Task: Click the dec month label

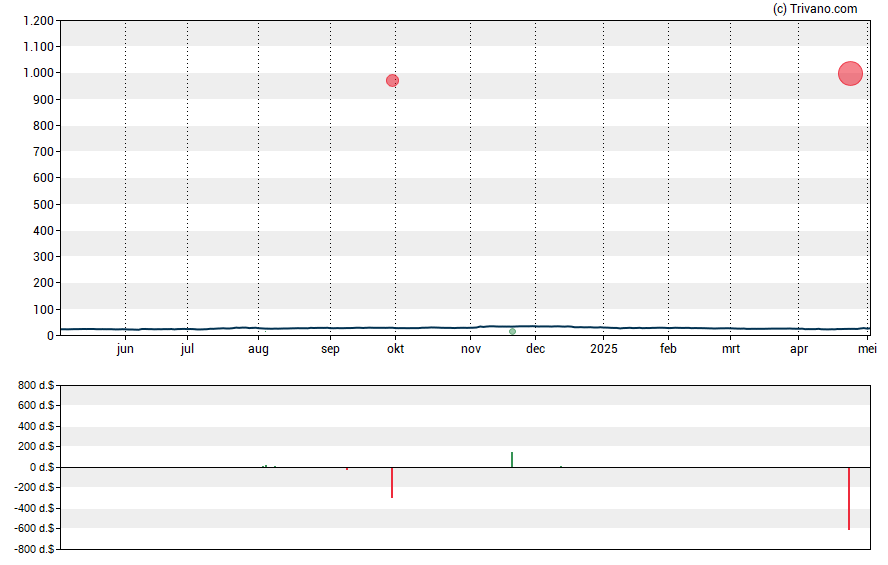Action: pos(535,348)
